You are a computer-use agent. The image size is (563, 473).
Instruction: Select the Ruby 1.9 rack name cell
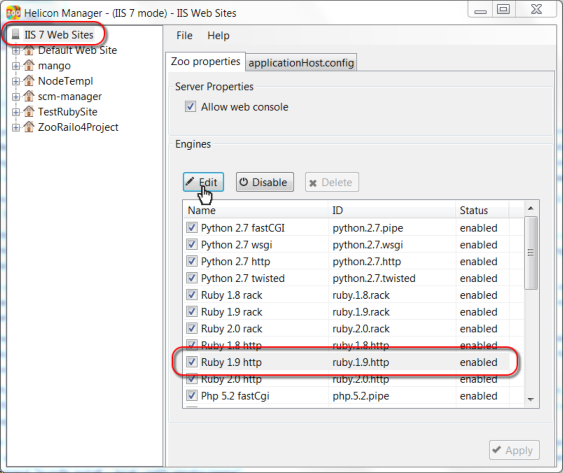tap(232, 312)
